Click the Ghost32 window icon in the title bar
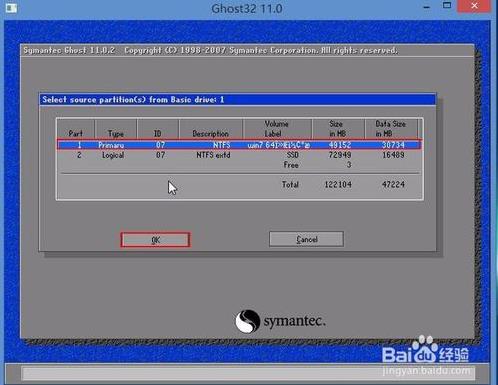The height and width of the screenshot is (385, 498). (x=11, y=8)
